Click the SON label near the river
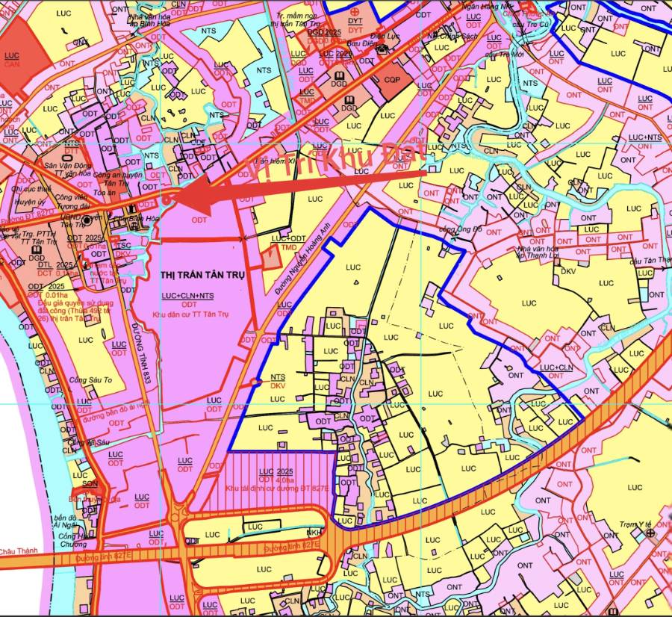The image size is (672, 617). 90,483
